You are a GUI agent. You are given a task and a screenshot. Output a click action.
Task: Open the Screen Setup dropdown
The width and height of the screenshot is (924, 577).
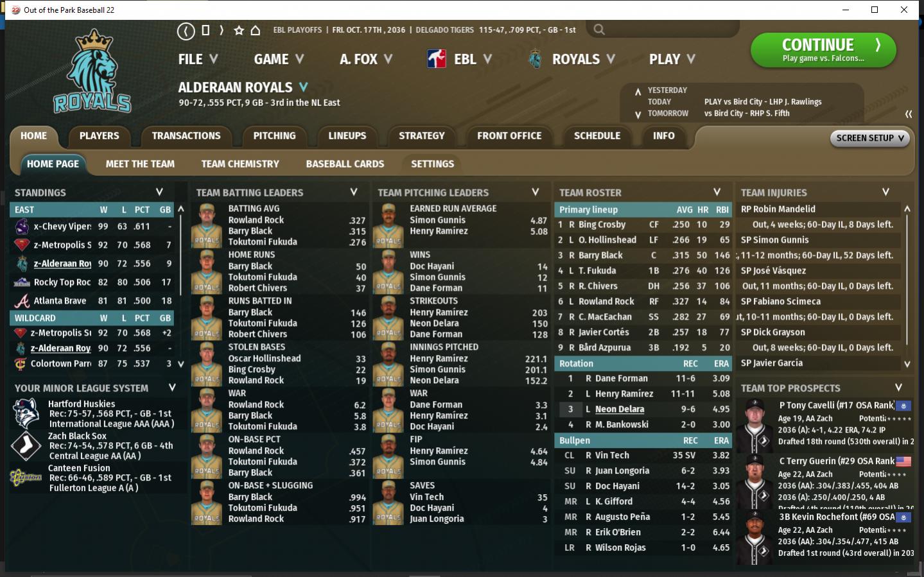tap(870, 138)
